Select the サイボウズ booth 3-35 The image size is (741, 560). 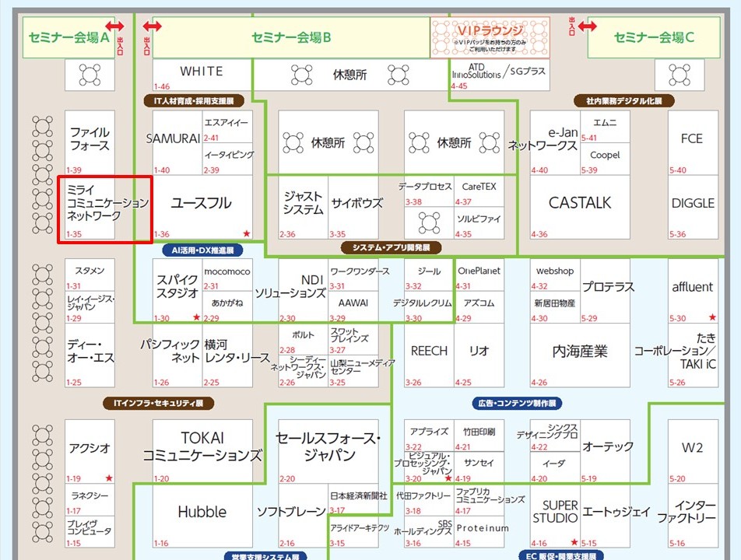(353, 208)
